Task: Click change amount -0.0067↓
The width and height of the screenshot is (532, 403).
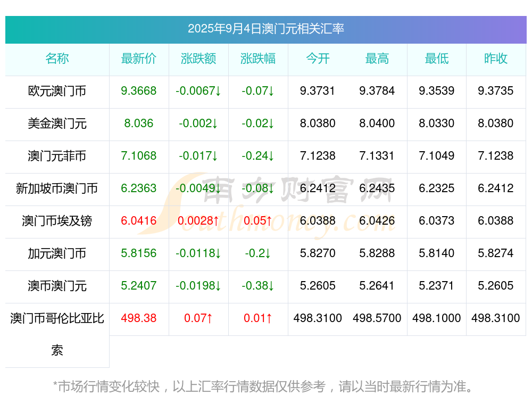Action: point(198,91)
